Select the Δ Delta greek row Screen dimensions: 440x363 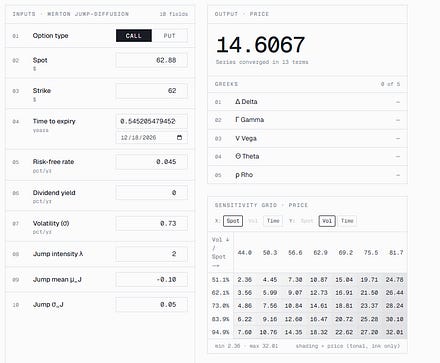pyautogui.click(x=307, y=102)
